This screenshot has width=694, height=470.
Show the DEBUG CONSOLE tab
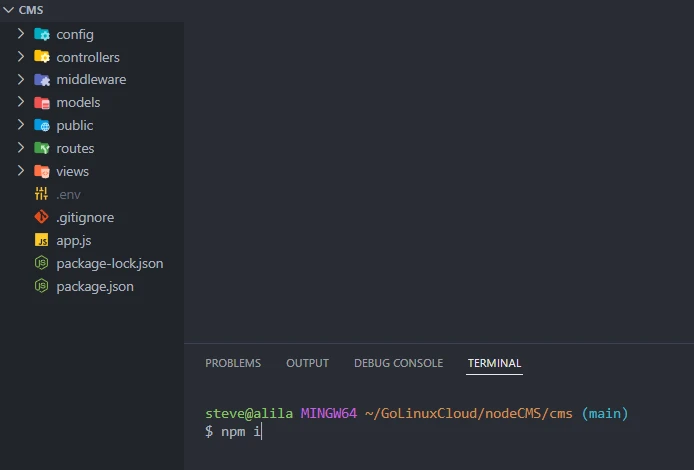point(398,363)
